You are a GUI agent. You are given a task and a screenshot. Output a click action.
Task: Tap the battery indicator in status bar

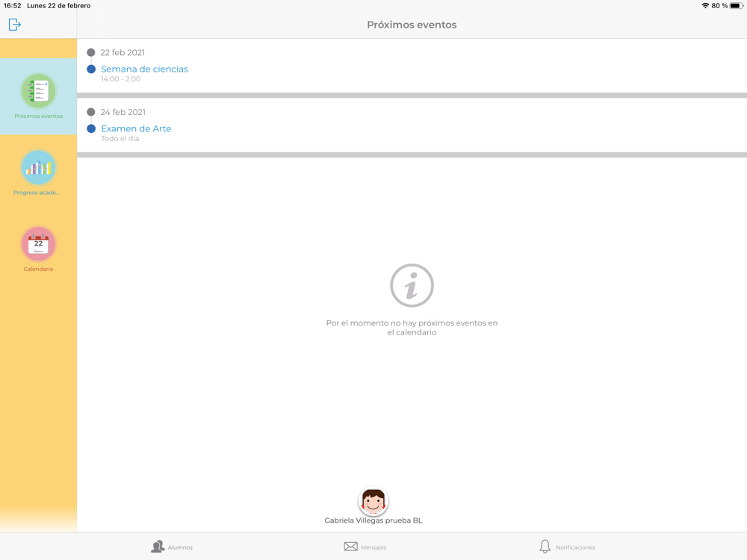(737, 6)
